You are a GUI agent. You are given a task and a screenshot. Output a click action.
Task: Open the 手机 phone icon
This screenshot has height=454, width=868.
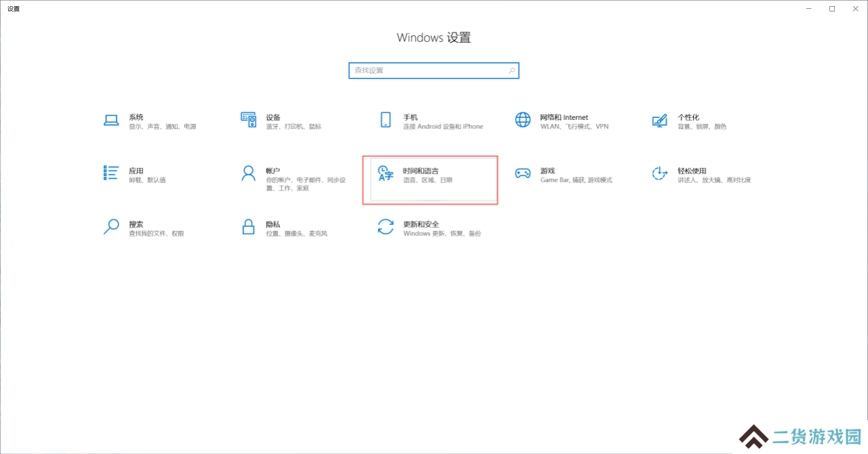click(386, 121)
